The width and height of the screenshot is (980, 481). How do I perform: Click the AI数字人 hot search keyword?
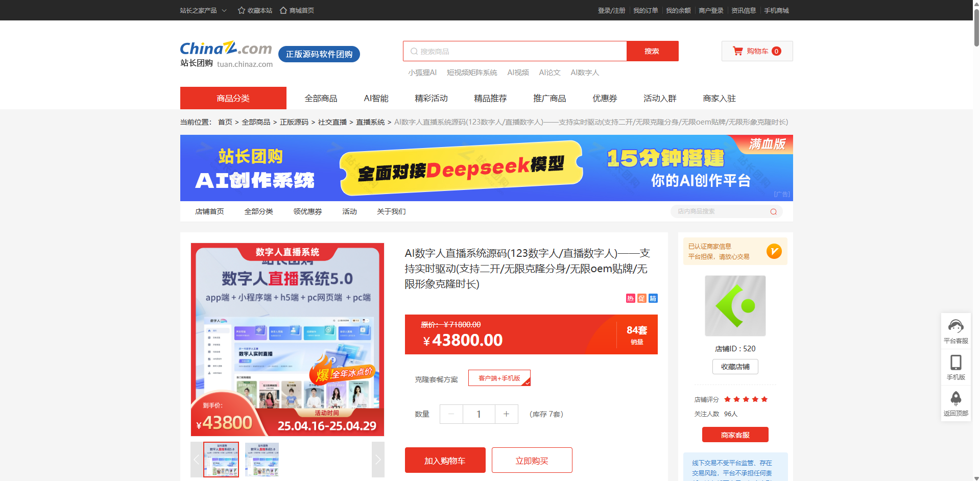585,73
